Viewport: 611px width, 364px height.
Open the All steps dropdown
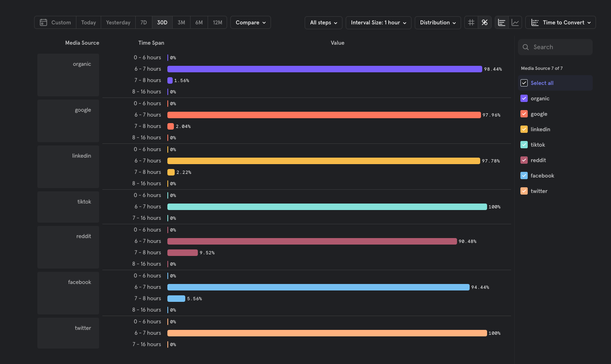[x=323, y=22]
